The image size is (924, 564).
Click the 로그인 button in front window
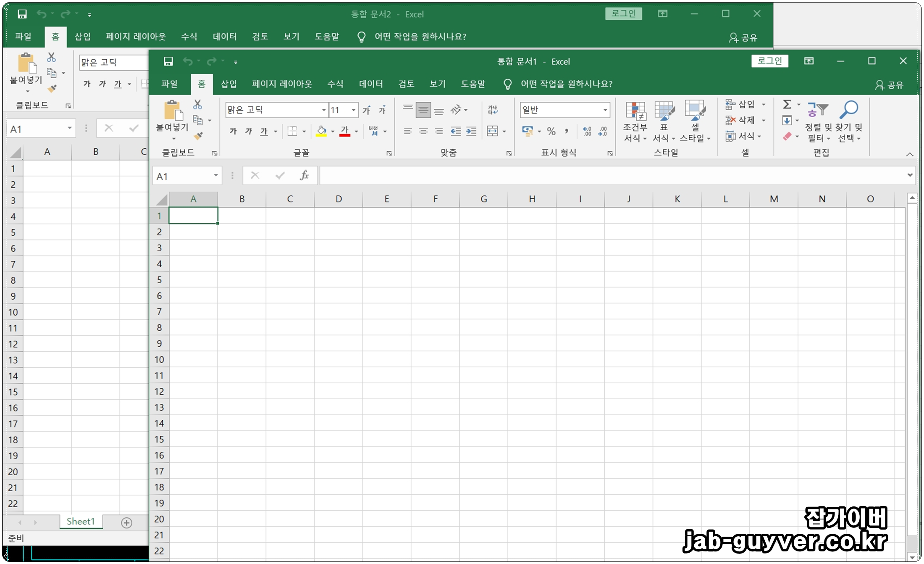click(769, 61)
